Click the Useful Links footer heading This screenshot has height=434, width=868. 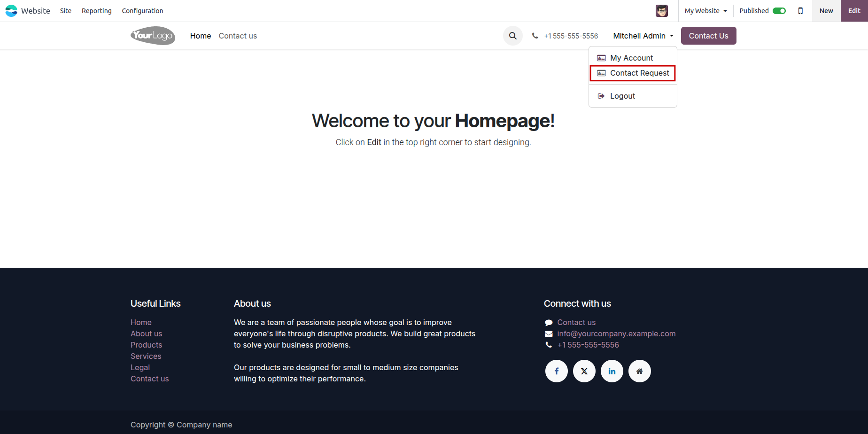[x=155, y=303]
